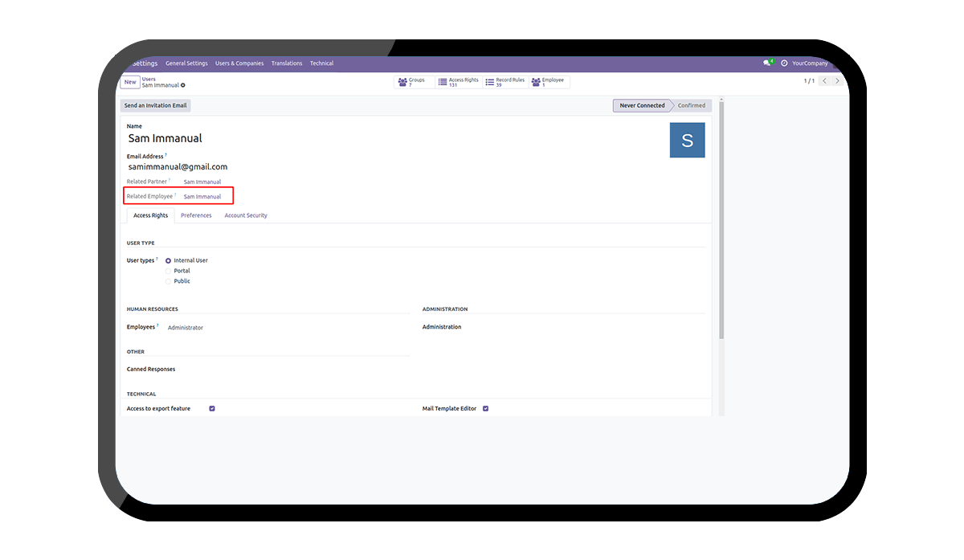964x560 pixels.
Task: Click the user avatar S image
Action: coord(687,141)
